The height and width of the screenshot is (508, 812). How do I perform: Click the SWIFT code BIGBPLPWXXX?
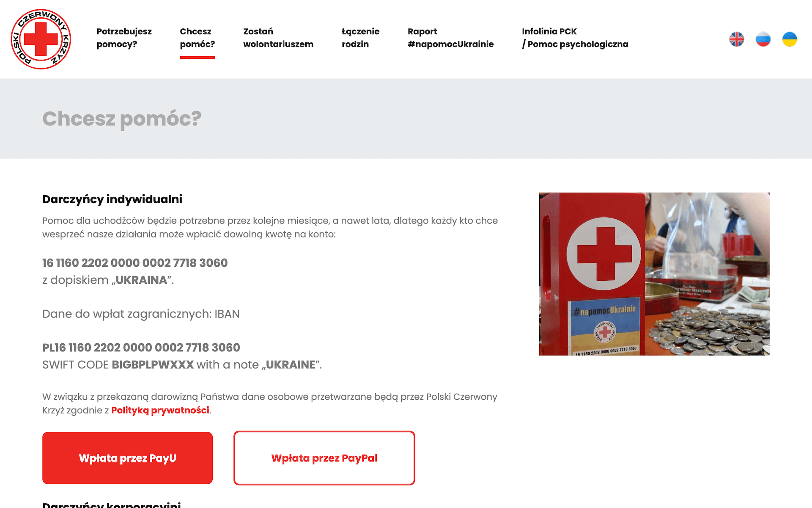[x=153, y=364]
